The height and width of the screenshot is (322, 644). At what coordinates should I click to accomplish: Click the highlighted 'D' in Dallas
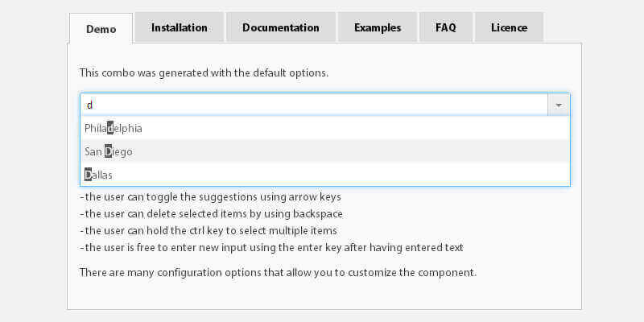click(x=88, y=175)
